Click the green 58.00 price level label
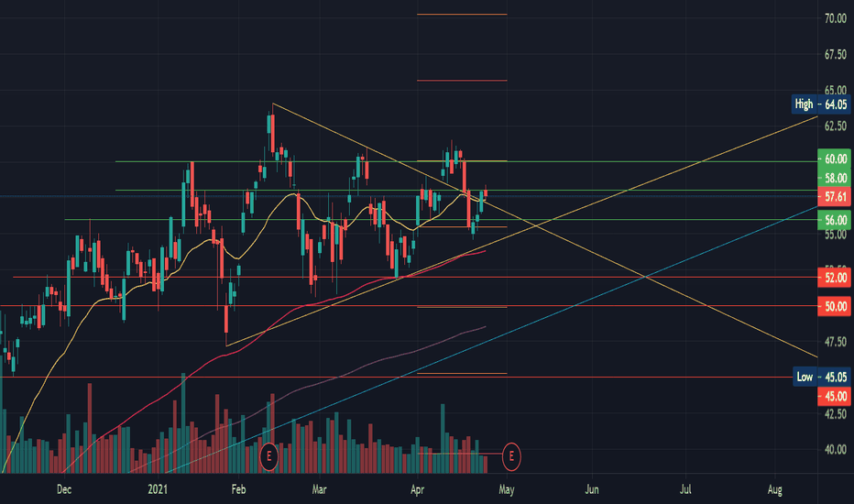854x504 pixels. [835, 178]
